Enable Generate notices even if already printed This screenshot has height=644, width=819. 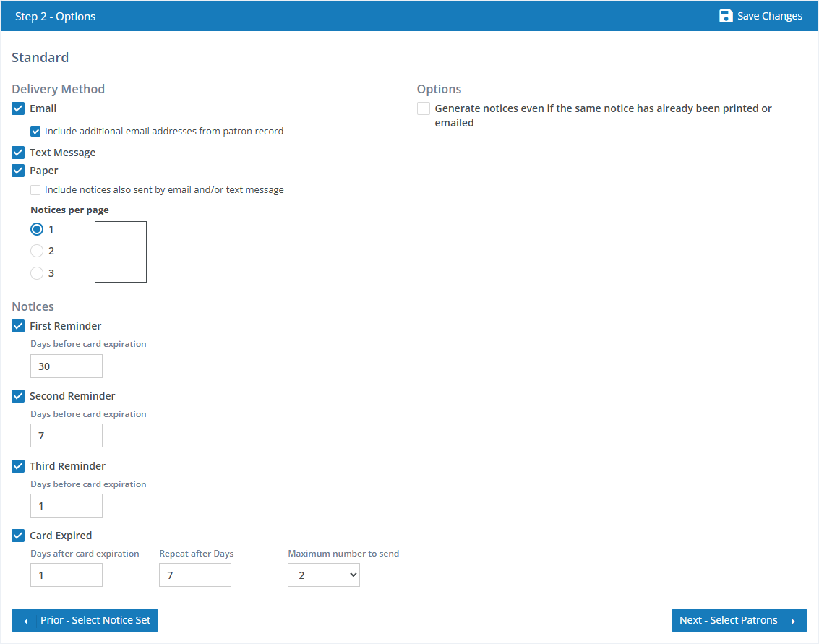pyautogui.click(x=424, y=108)
